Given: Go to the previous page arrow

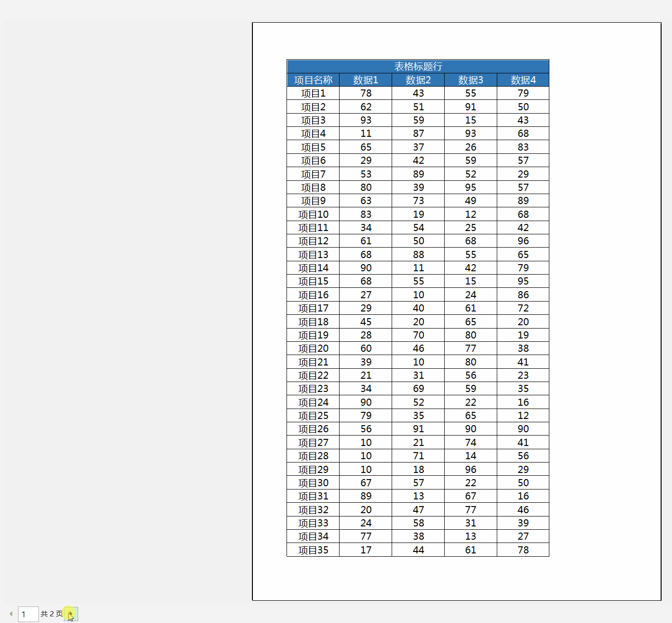Looking at the screenshot, I should (11, 614).
